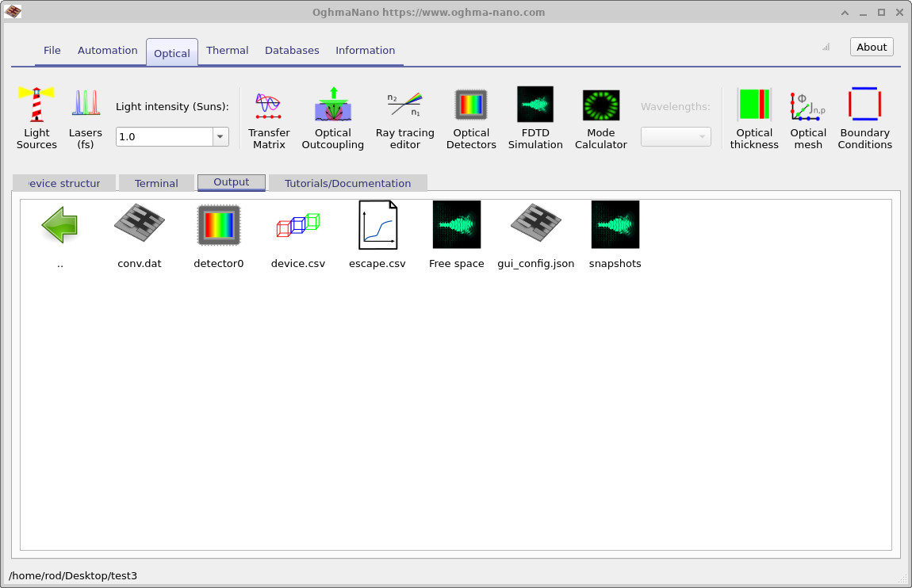Click the About button
Viewport: 912px width, 588px height.
coord(871,47)
